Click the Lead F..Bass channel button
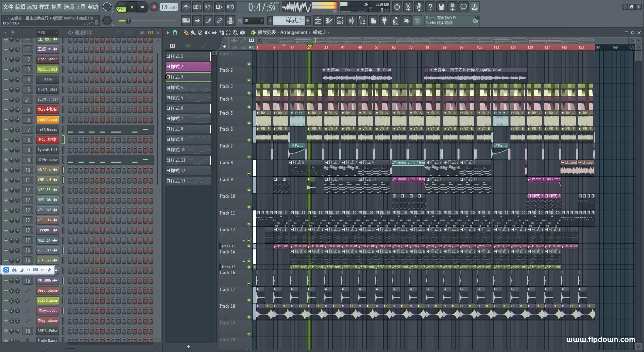 click(48, 120)
